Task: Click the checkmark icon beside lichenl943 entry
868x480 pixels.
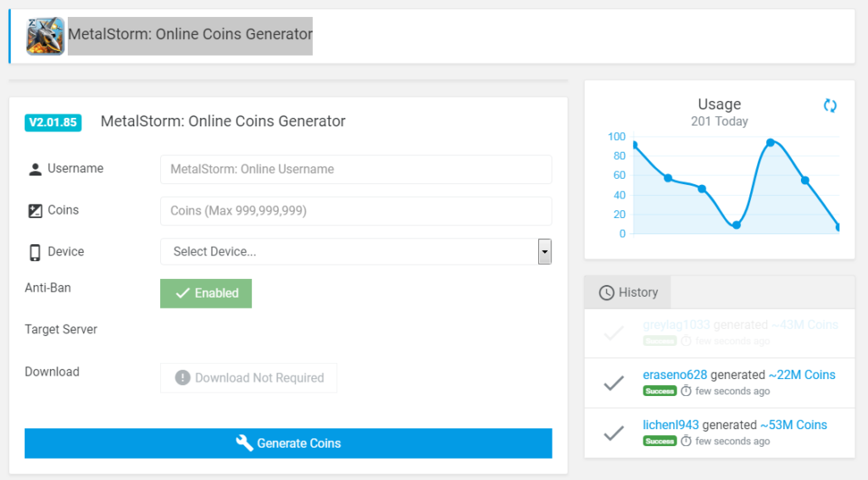Action: (614, 433)
